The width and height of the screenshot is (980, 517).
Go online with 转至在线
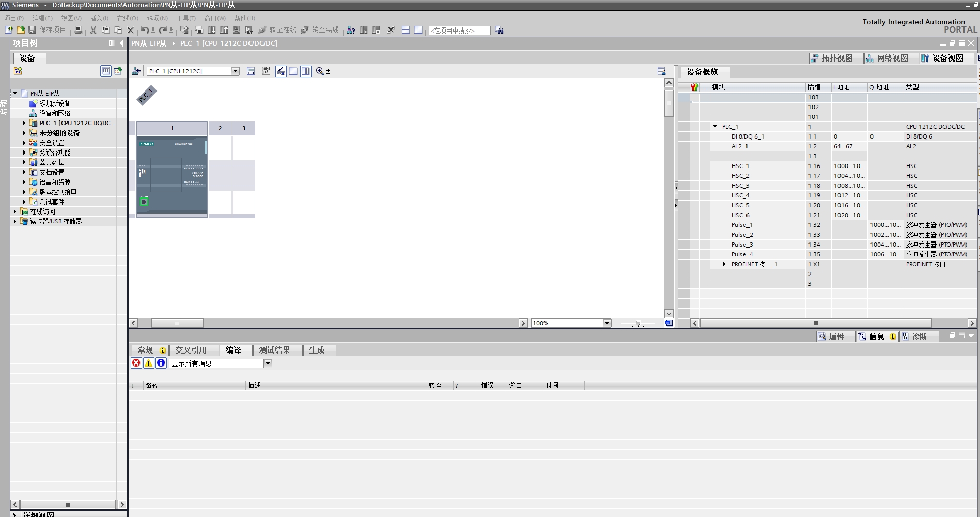point(278,30)
